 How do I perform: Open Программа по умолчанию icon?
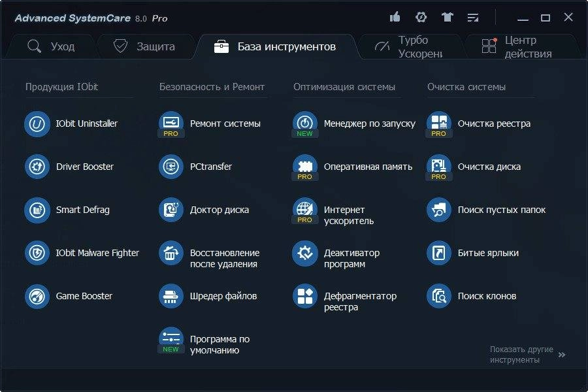coord(171,340)
